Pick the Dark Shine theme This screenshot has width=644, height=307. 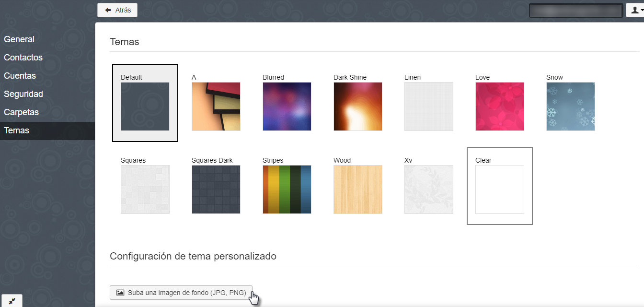(x=357, y=106)
